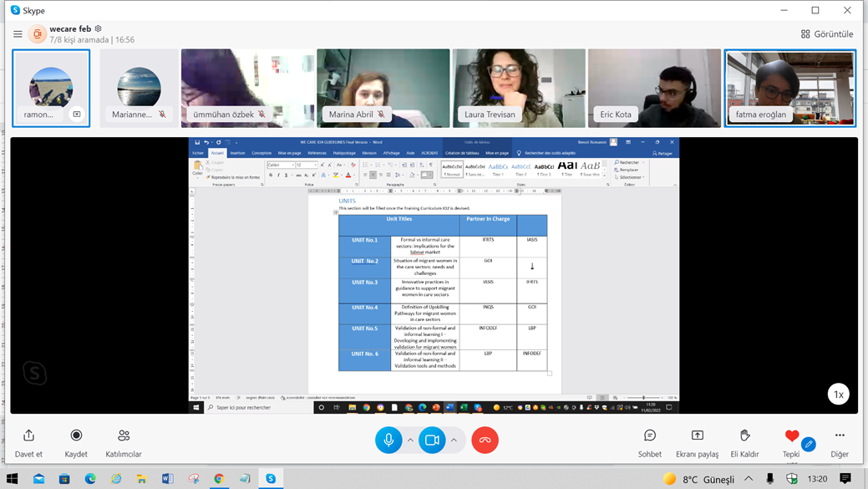Expand camera options chevron

tap(454, 440)
